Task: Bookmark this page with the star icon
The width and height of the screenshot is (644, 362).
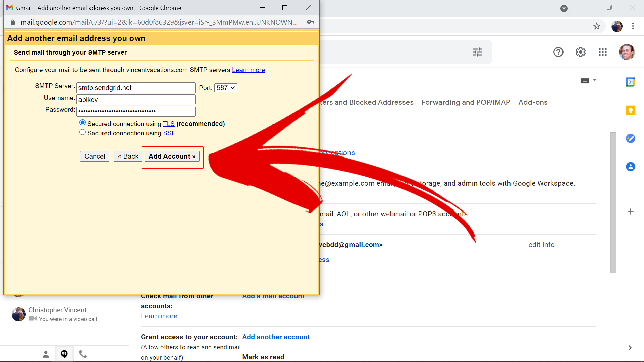Action: point(596,26)
